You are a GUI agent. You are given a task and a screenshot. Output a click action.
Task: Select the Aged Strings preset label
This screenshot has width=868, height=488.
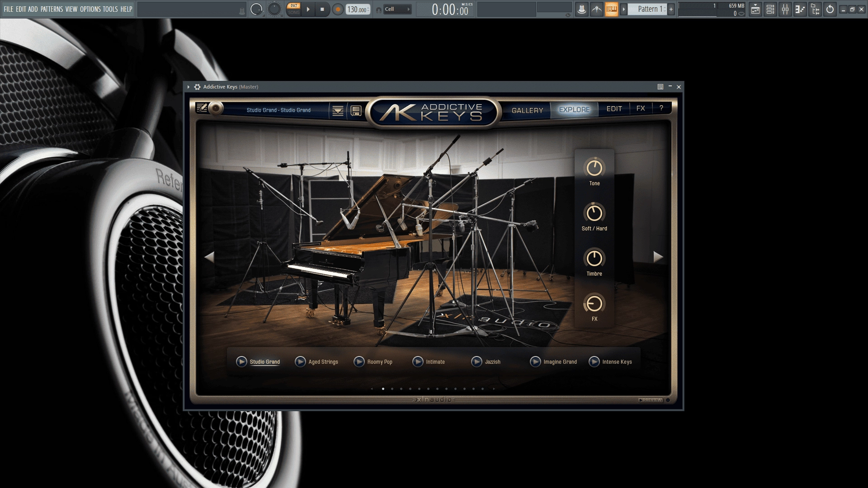click(x=323, y=362)
